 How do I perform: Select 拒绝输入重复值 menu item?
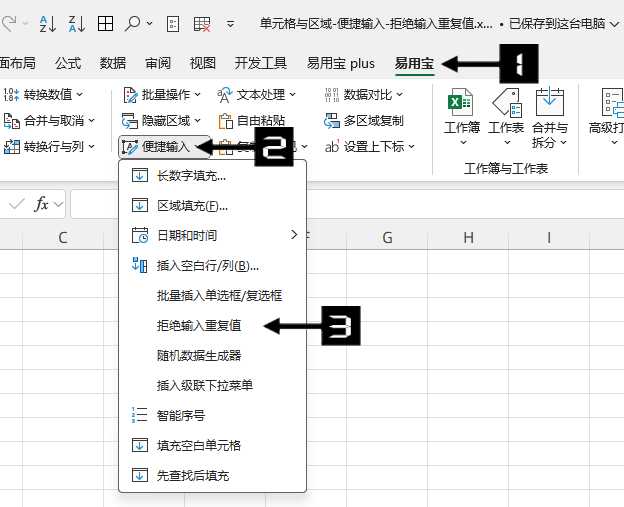[x=206, y=326]
